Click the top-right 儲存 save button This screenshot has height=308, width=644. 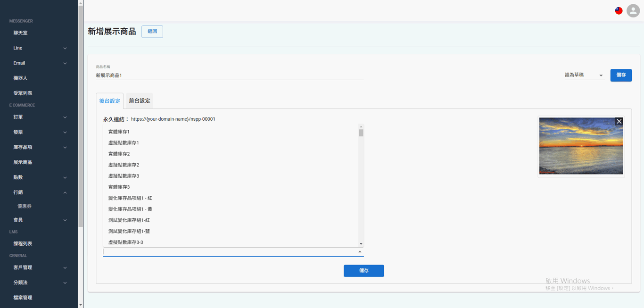pyautogui.click(x=621, y=75)
